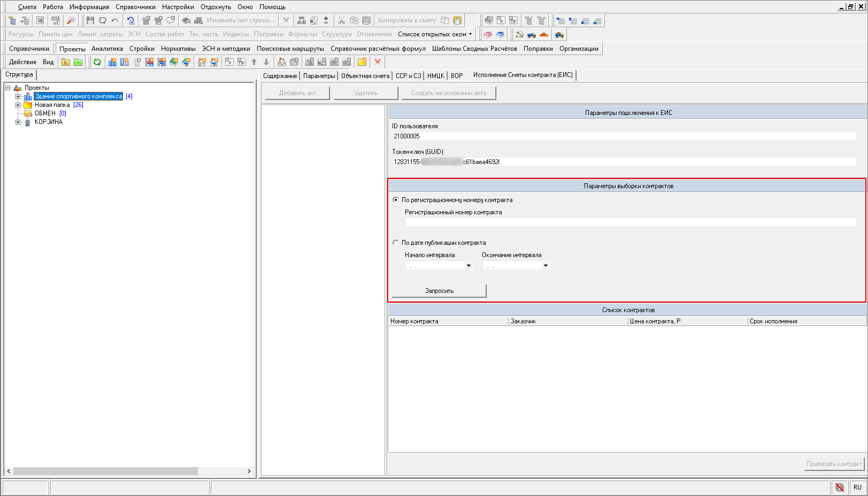
Task: Open the 'Окончание интервала' date dropdown
Action: click(546, 266)
